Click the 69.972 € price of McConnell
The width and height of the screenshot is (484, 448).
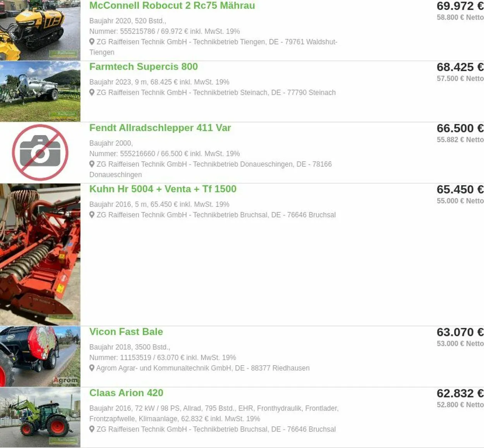(x=460, y=6)
